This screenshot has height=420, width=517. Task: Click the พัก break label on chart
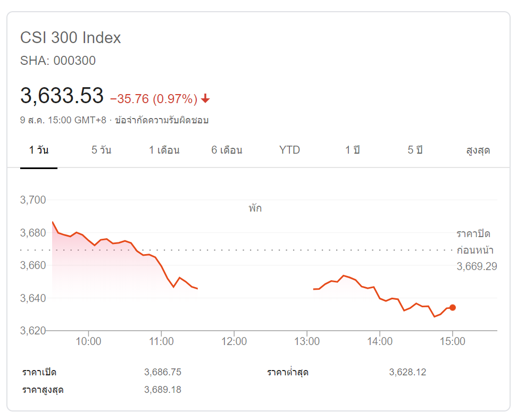click(x=255, y=208)
